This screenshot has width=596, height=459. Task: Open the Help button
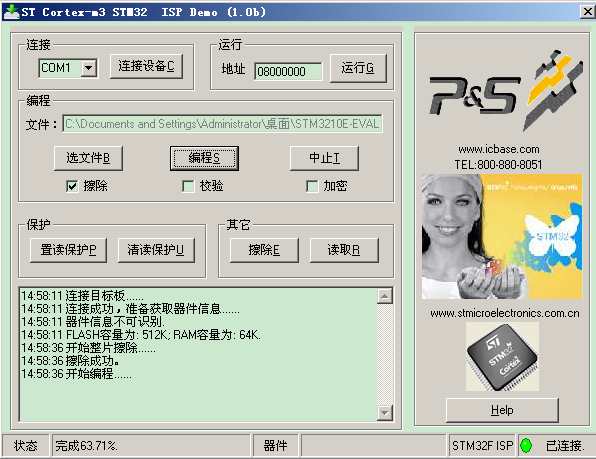coord(502,410)
